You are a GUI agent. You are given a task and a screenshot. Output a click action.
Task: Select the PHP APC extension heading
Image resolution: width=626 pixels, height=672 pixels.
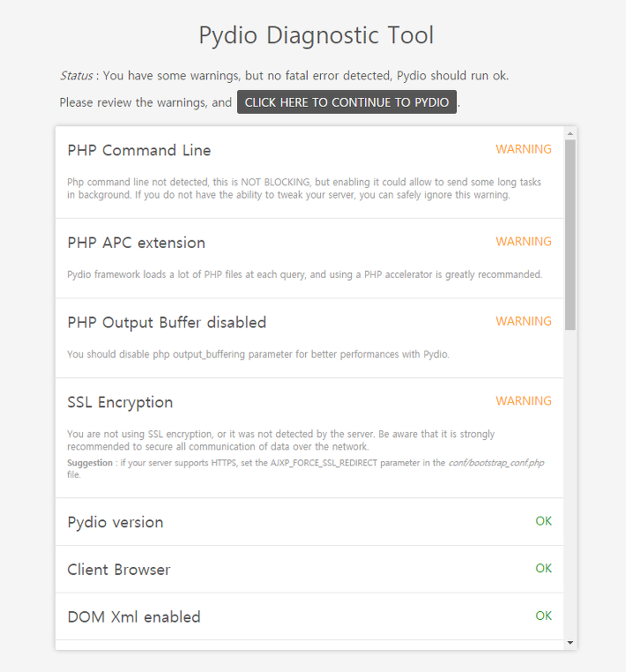click(137, 243)
